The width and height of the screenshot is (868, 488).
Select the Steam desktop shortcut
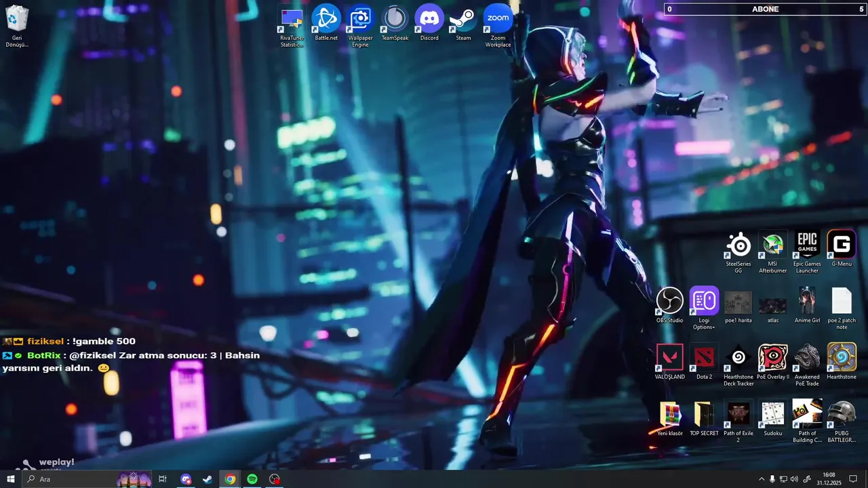click(x=463, y=22)
